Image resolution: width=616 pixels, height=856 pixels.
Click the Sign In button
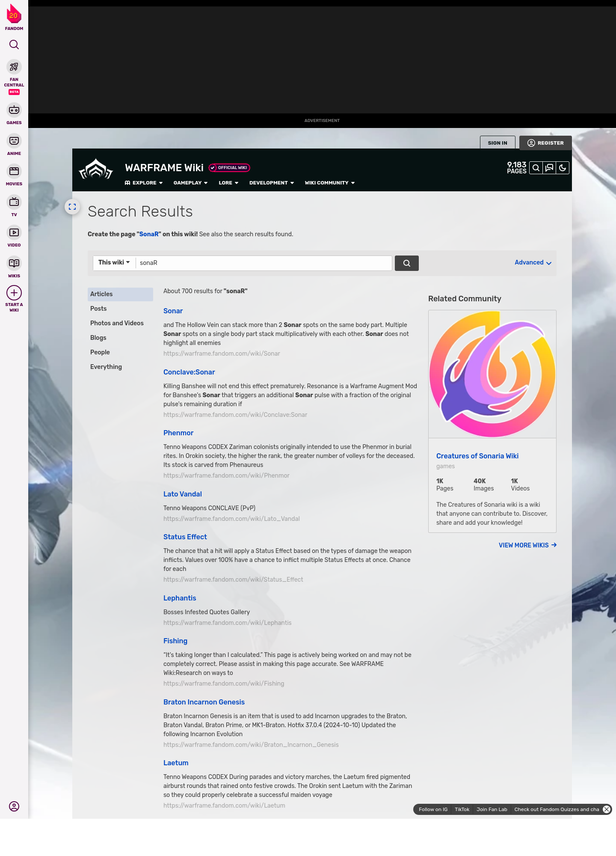click(497, 143)
